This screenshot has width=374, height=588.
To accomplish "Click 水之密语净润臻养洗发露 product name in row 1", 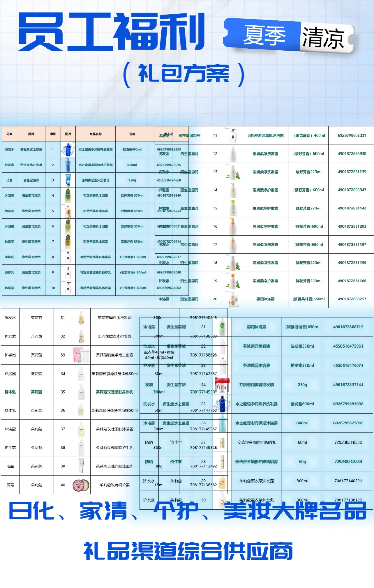I will (x=96, y=150).
